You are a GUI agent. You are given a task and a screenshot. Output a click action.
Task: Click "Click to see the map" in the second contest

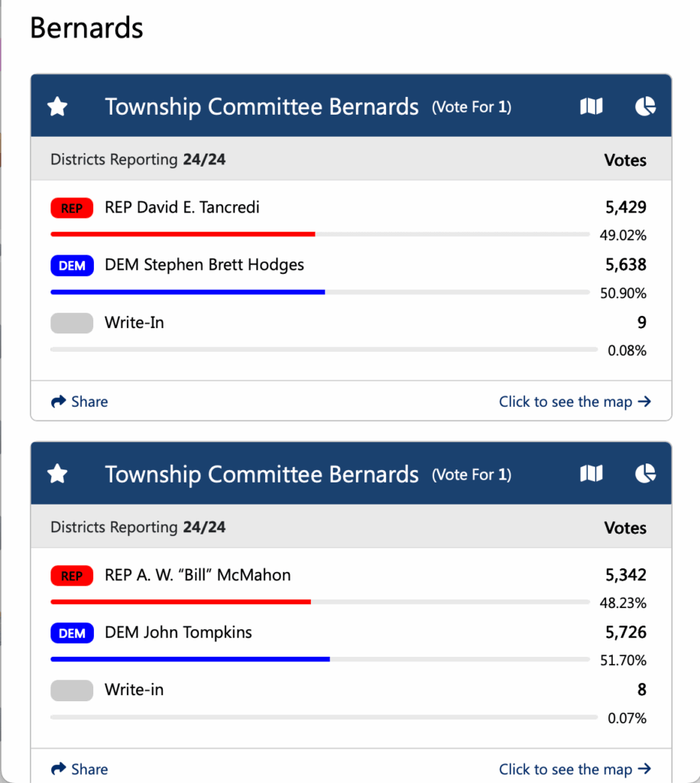pyautogui.click(x=575, y=769)
